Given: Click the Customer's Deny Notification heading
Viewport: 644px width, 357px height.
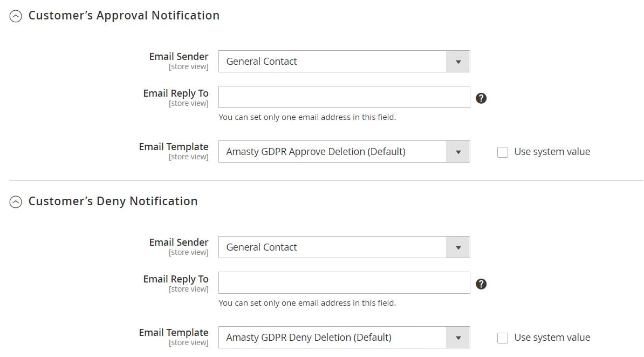Looking at the screenshot, I should 113,201.
